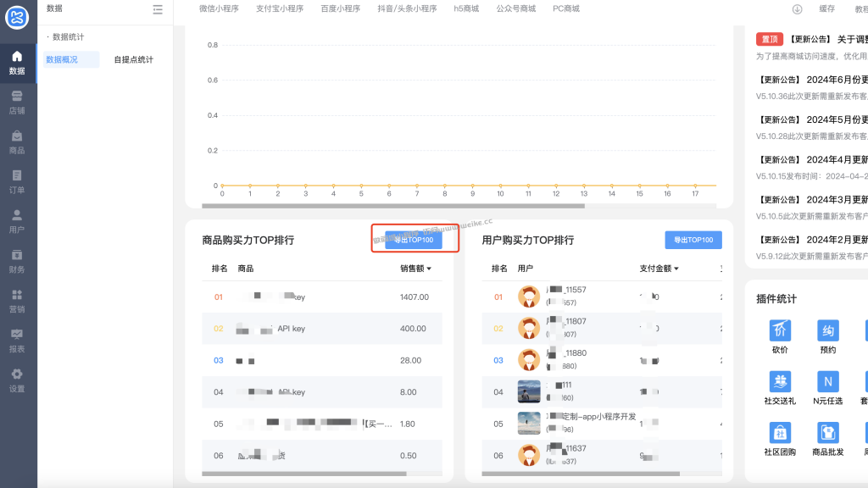
Task: Export user purchasing power TOP100
Action: (x=693, y=240)
